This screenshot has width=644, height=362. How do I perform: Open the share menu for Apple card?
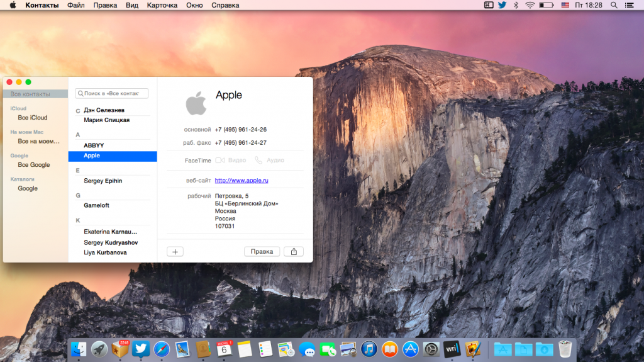[293, 251]
